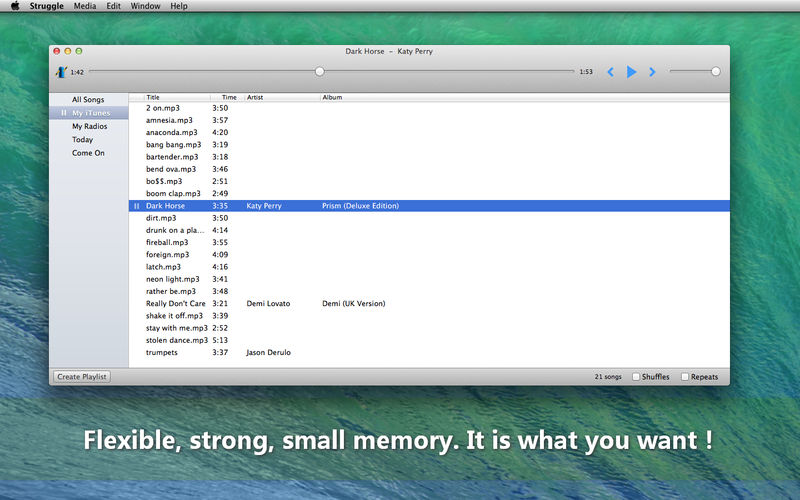The width and height of the screenshot is (800, 500).
Task: Select the song boom clap.mp3
Action: 173,194
